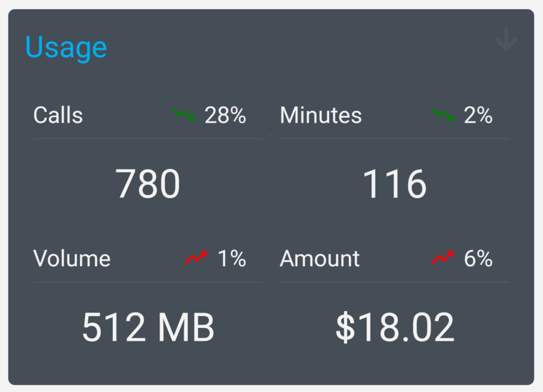This screenshot has height=392, width=543.
Task: Click the 2% change on Minutes
Action: click(478, 115)
